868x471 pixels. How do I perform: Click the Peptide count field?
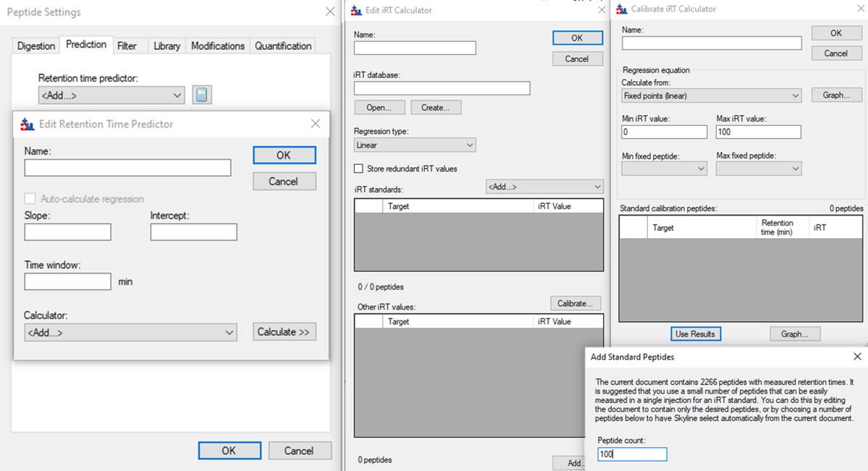coord(632,454)
